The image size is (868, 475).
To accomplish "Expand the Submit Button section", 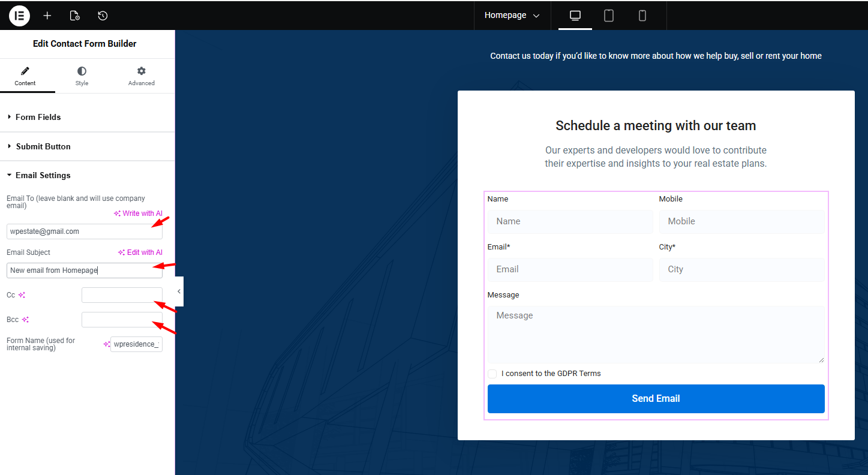I will point(43,146).
